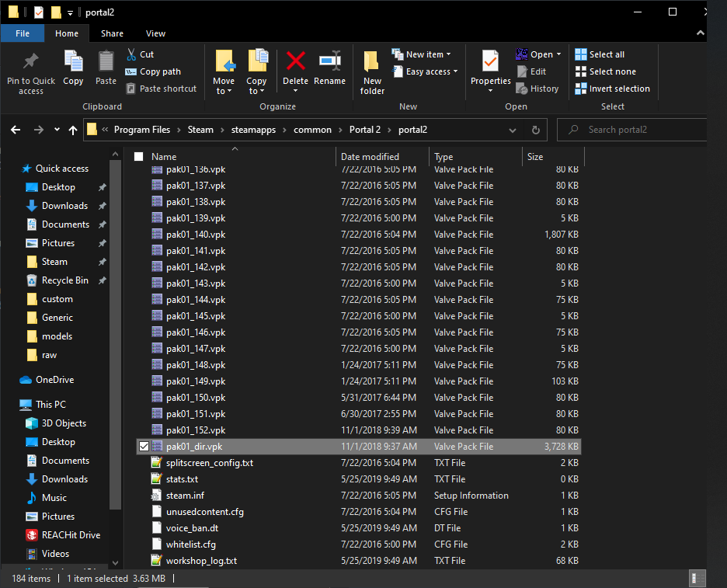727x588 pixels.
Task: Refresh the address bar location
Action: tap(535, 130)
